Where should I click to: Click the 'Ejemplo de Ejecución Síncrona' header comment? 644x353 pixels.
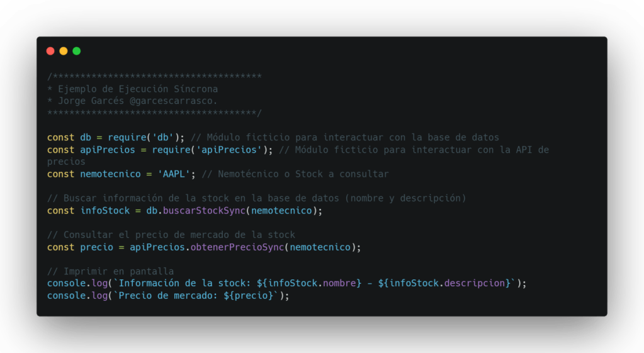tap(138, 89)
